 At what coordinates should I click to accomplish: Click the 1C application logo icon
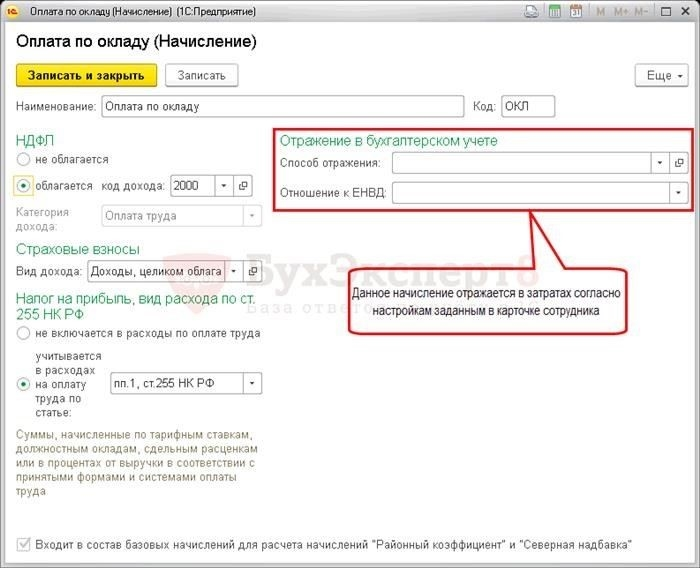[12, 11]
